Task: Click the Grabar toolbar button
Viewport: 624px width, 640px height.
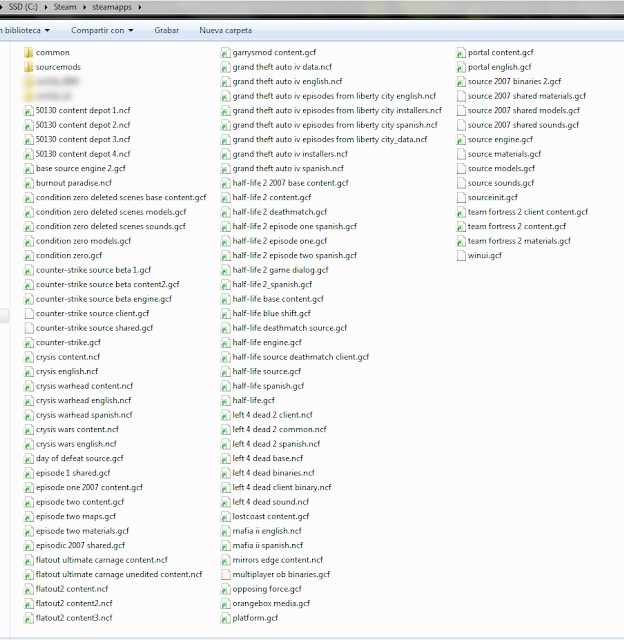Action: [x=167, y=31]
